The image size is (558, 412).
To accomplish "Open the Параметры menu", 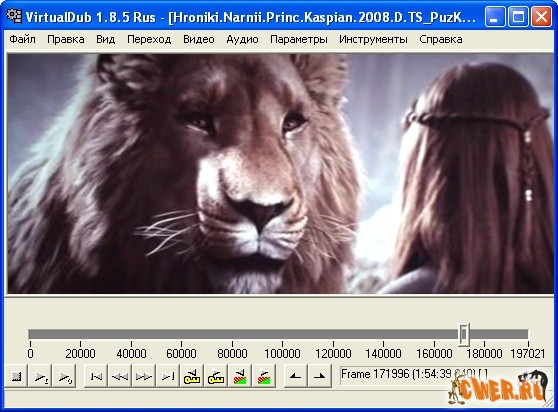I will click(x=299, y=39).
